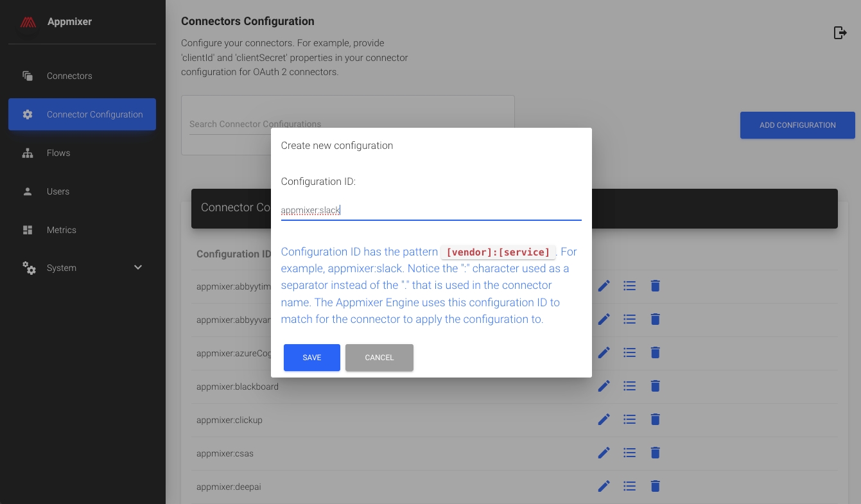Click the edit pencil for appmixer:deepai
Image resolution: width=861 pixels, height=504 pixels.
coord(604,486)
